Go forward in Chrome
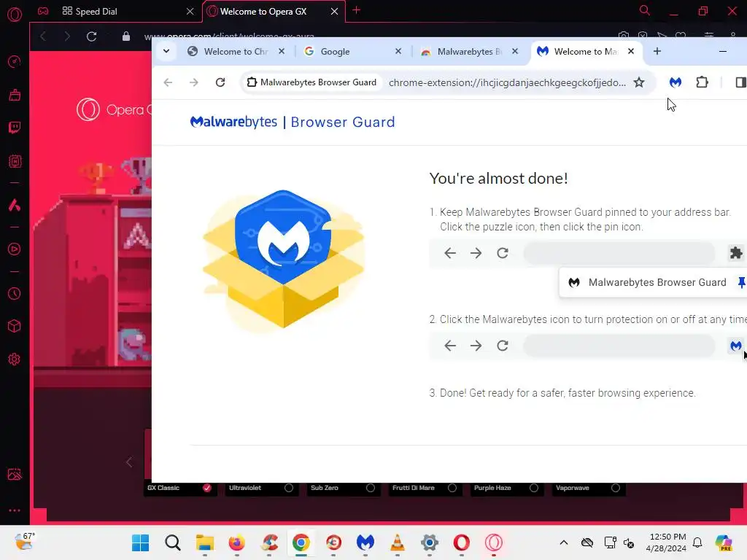The height and width of the screenshot is (560, 747). (194, 82)
